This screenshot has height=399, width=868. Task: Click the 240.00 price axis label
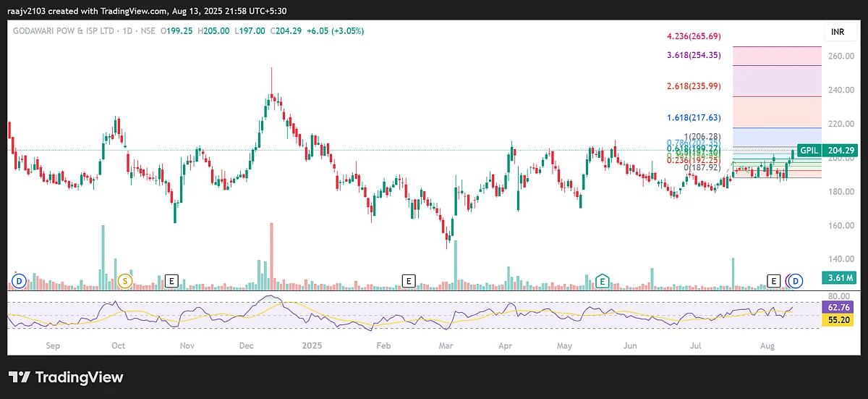[x=841, y=90]
